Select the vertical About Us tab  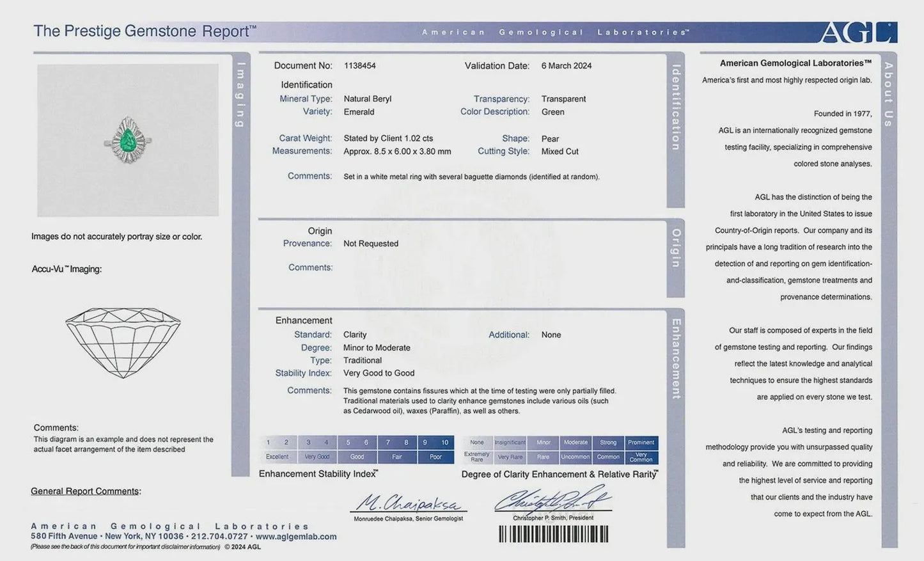coord(889,94)
